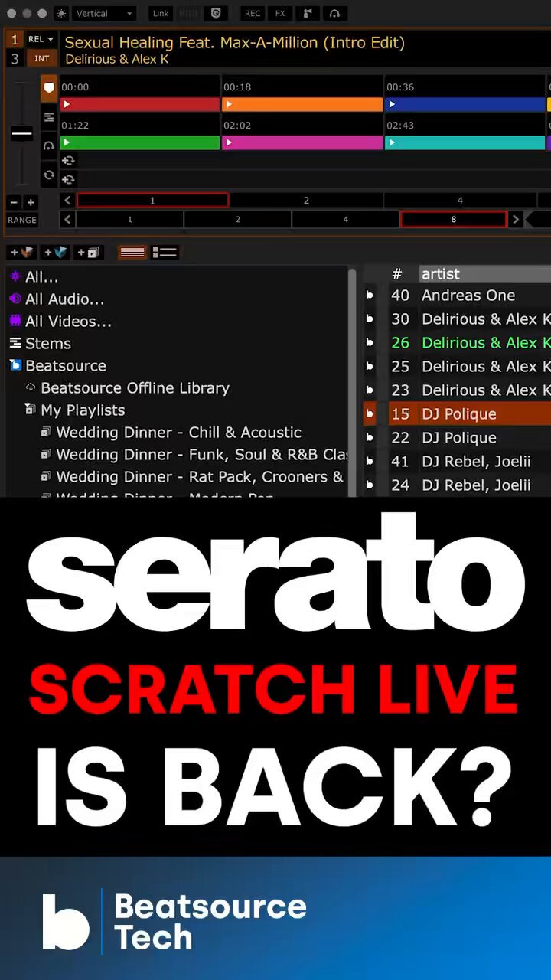
Task: Click artist name Delirious & Alex K in deck
Action: [117, 59]
